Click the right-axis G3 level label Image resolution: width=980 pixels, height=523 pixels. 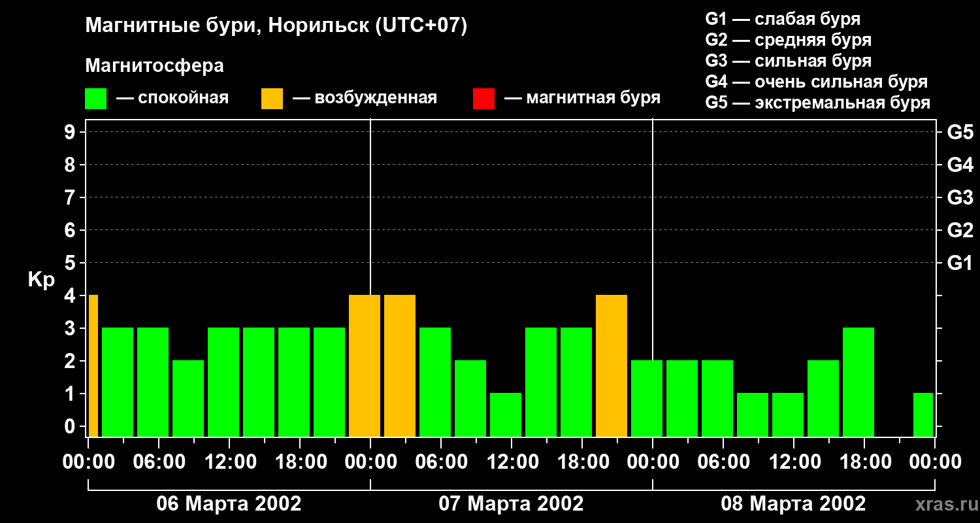coord(960,197)
